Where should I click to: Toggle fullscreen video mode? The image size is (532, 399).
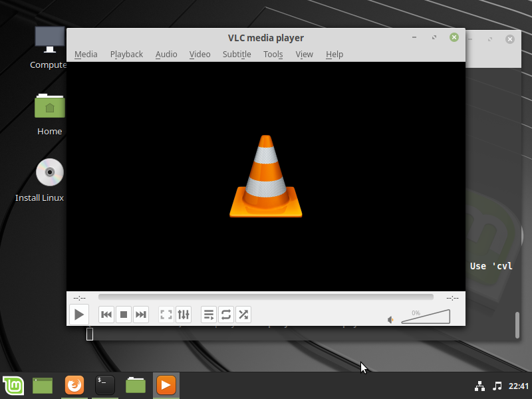coord(166,315)
